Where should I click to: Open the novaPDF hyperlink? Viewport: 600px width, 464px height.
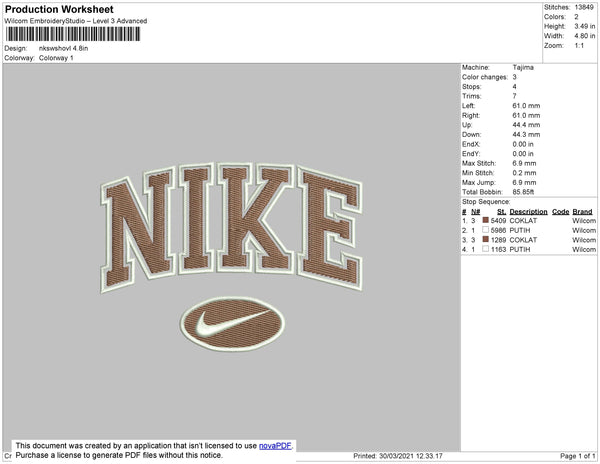point(275,446)
